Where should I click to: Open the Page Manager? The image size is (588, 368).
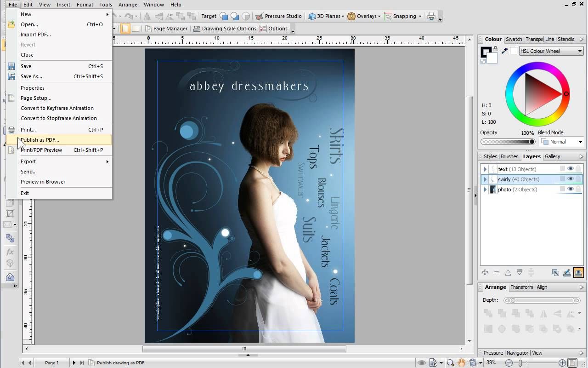click(x=167, y=28)
